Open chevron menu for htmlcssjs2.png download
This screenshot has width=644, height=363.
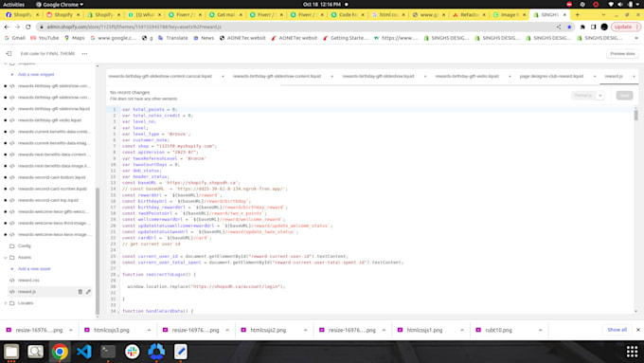[x=305, y=330]
